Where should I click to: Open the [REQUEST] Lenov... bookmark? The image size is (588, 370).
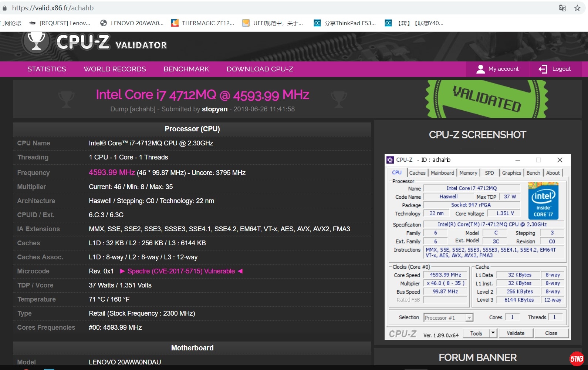[x=60, y=23]
